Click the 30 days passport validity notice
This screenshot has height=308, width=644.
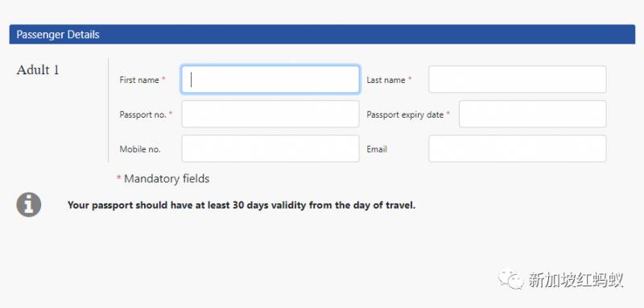(x=242, y=205)
